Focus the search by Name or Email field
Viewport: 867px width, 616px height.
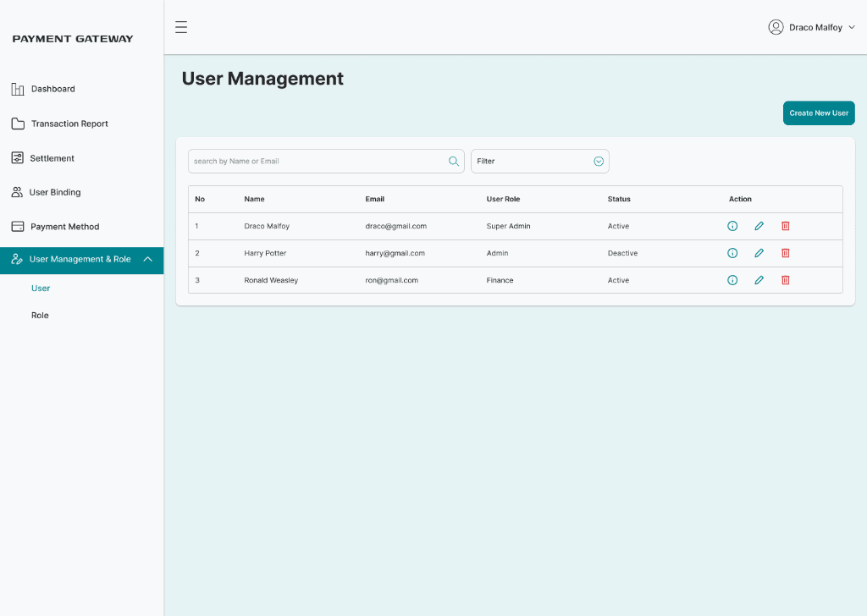pyautogui.click(x=326, y=162)
